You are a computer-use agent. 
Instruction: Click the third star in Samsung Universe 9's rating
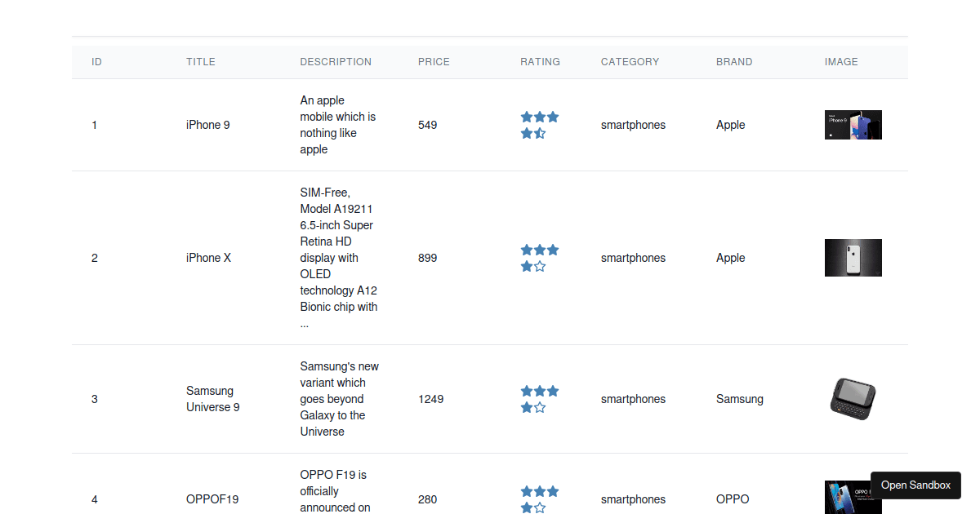pos(554,391)
